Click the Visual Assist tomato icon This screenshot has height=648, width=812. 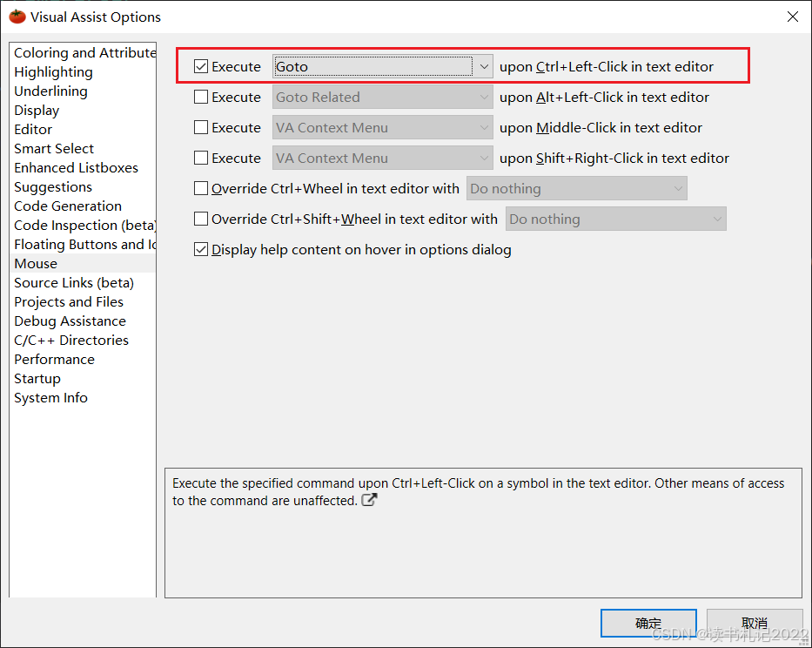[x=17, y=17]
